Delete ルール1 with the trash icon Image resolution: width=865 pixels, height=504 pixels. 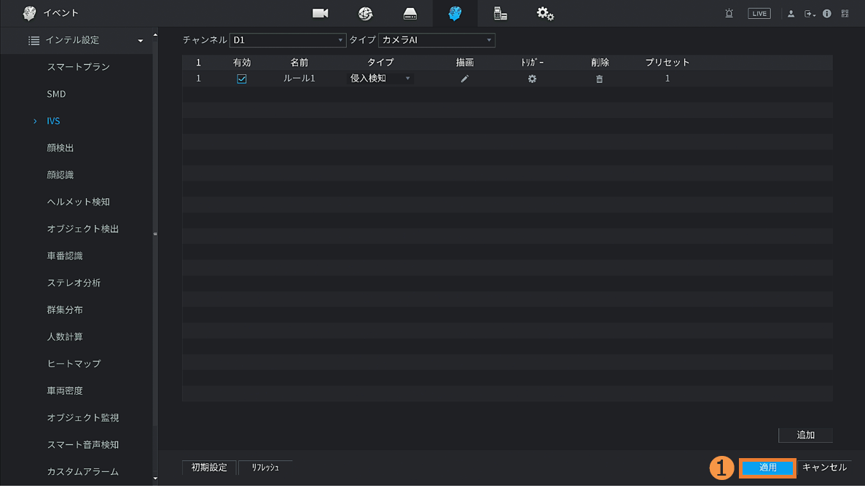600,79
